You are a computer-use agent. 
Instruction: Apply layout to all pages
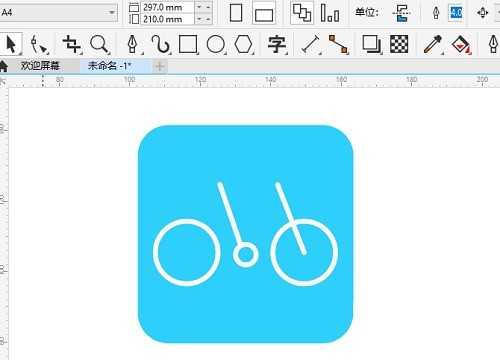point(302,13)
